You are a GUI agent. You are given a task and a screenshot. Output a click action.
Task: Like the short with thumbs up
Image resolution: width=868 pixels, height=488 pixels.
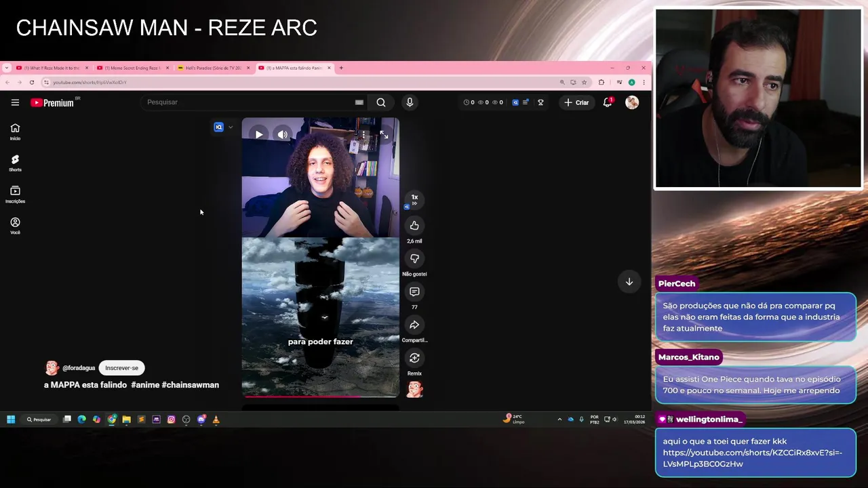point(414,226)
